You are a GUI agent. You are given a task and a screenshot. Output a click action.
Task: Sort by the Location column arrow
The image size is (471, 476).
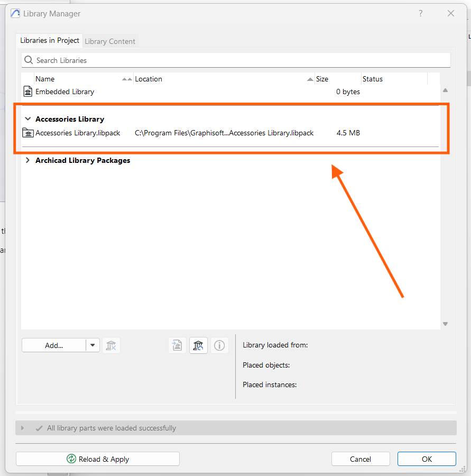(310, 79)
